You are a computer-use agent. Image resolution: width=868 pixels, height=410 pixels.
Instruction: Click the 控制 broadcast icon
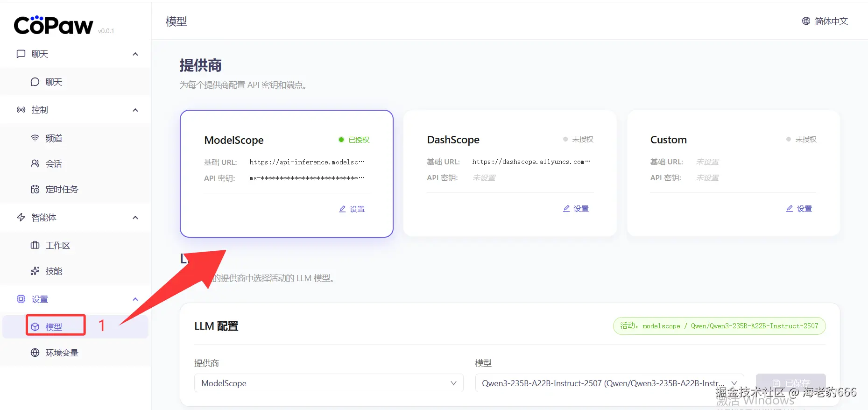[x=21, y=110]
